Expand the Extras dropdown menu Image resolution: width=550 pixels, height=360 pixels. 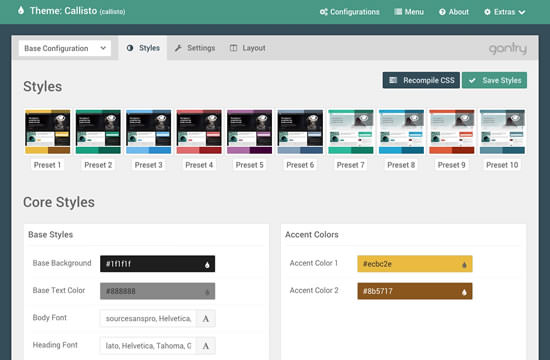[504, 12]
